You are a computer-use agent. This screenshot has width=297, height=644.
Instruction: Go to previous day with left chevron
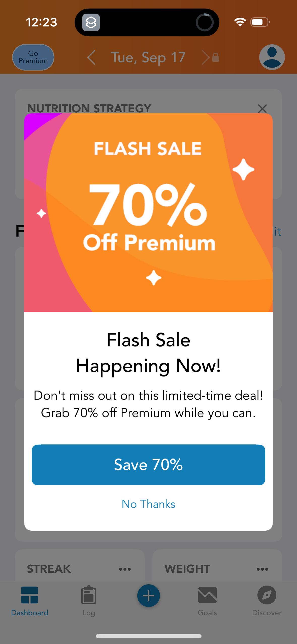[91, 57]
